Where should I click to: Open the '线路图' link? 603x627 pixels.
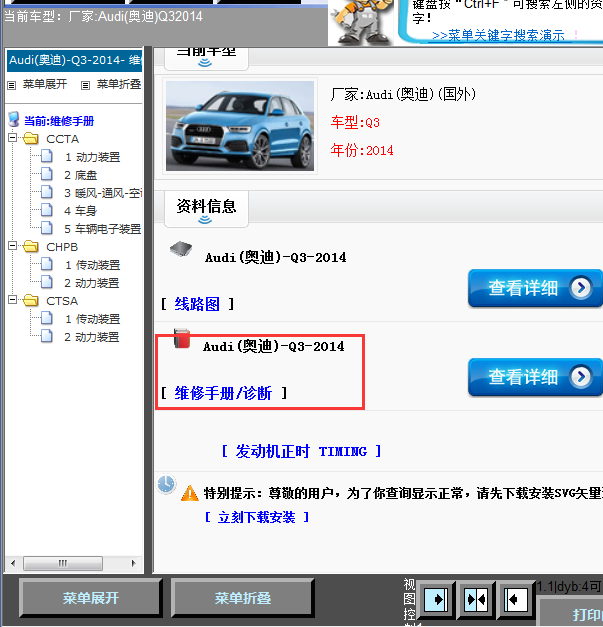[197, 304]
